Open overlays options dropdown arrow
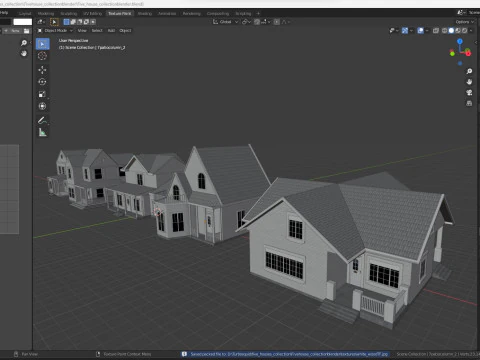This screenshot has height=360, width=480. click(x=427, y=31)
